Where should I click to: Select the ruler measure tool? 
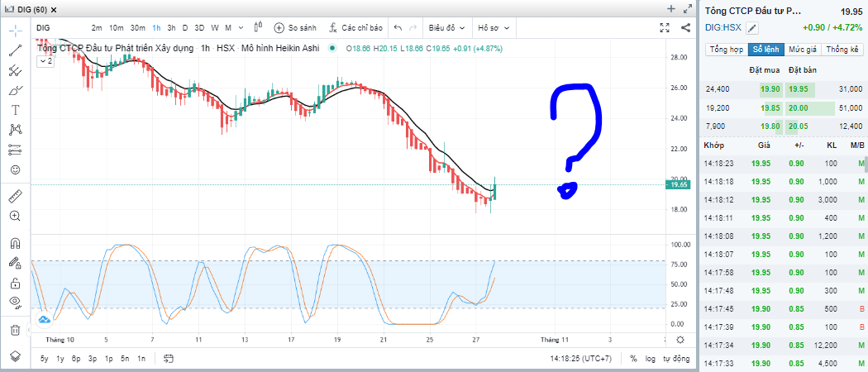(16, 196)
